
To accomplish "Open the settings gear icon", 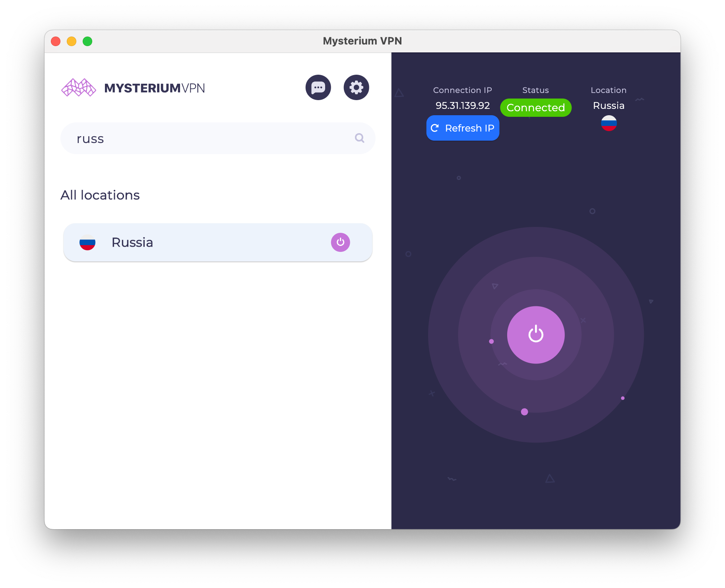I will tap(356, 87).
